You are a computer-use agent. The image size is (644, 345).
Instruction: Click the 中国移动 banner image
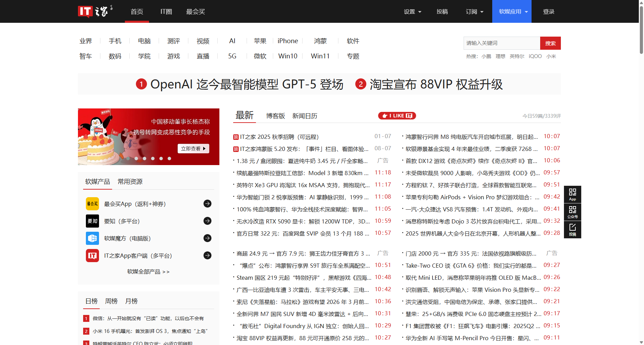coord(149,137)
